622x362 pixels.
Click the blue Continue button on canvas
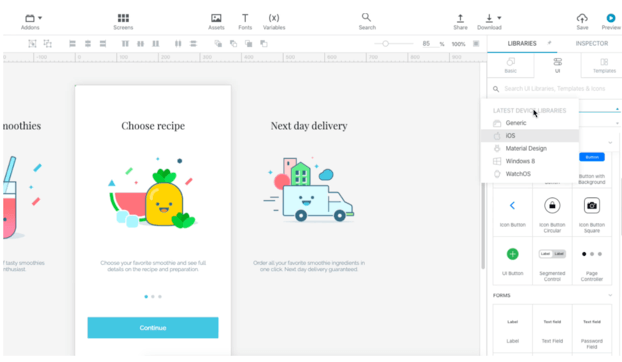pos(153,328)
